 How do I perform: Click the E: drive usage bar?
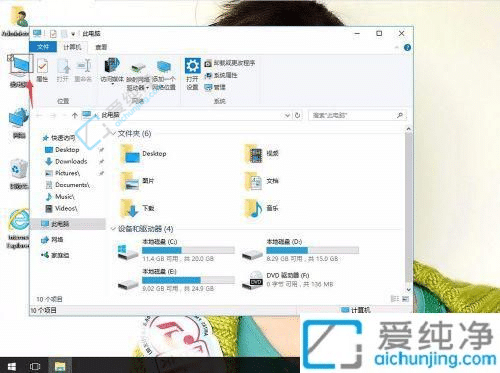[x=188, y=280]
